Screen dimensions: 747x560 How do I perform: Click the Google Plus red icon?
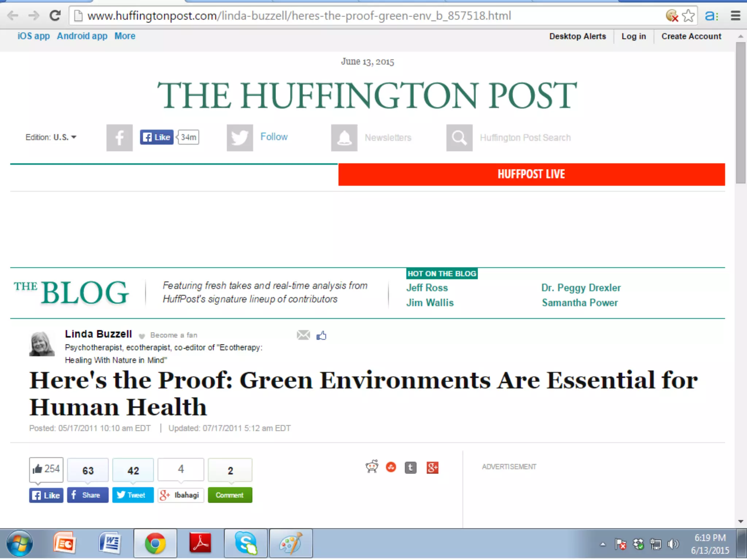click(x=432, y=467)
